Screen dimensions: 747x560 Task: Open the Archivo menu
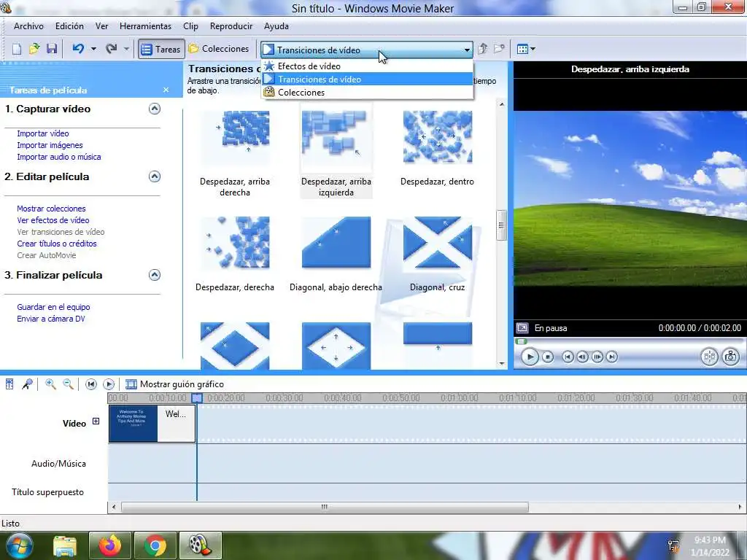[28, 26]
